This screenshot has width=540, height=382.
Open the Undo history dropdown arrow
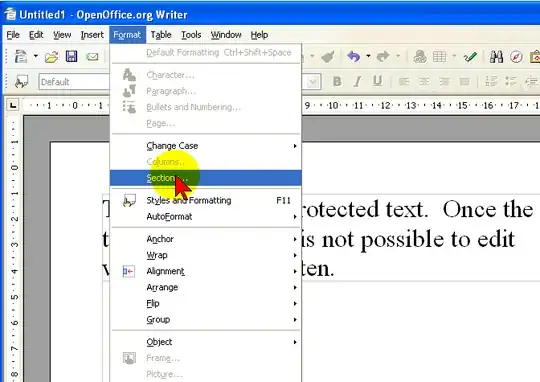coord(368,56)
